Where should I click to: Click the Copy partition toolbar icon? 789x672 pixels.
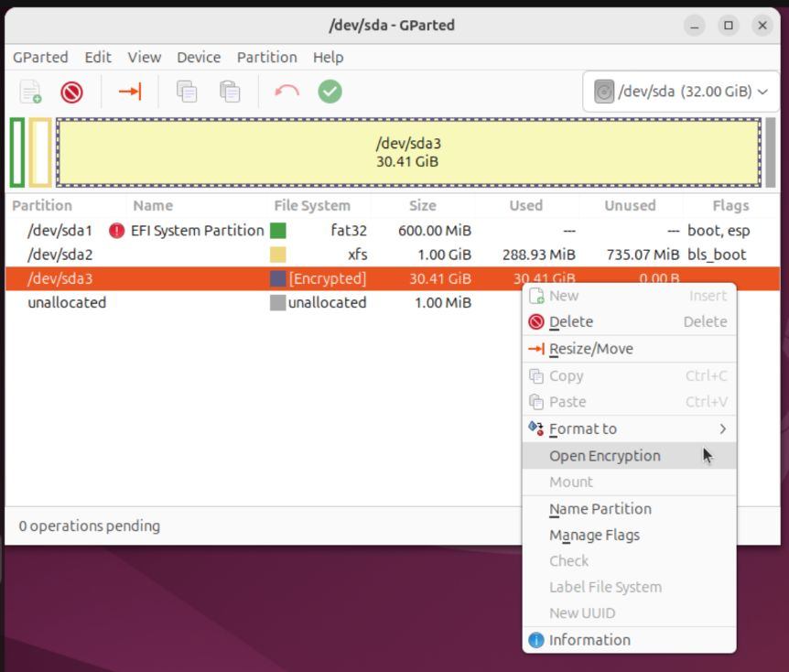point(187,92)
